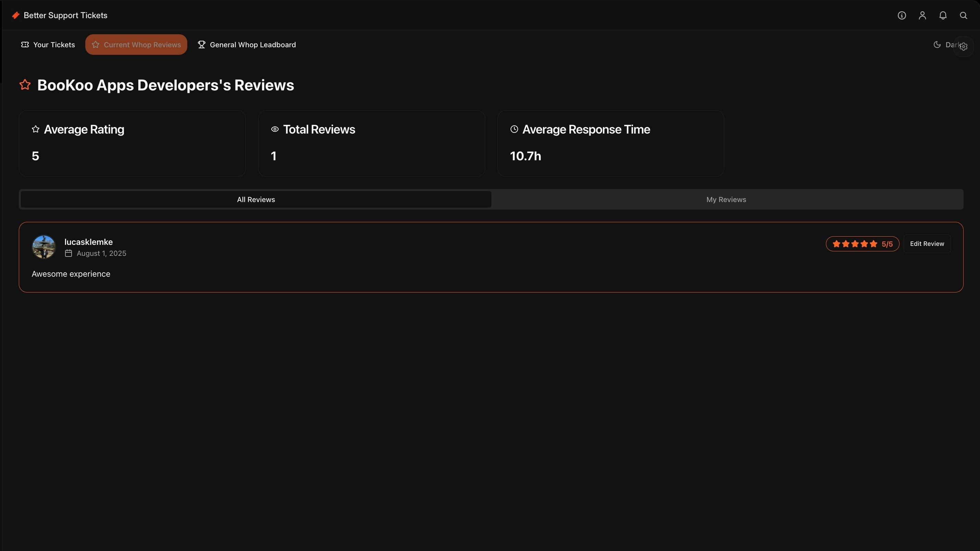
Task: Click the Awesome experience review text
Action: 71,274
